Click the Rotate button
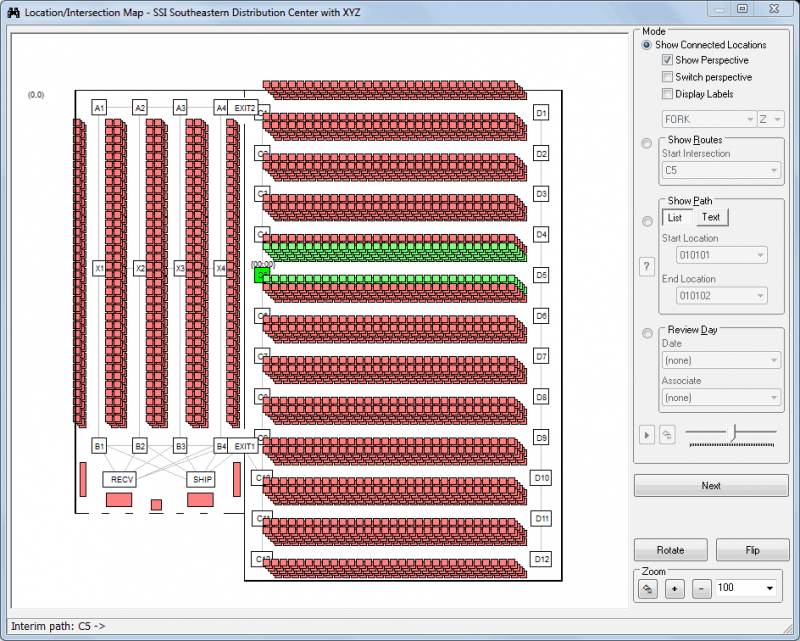This screenshot has height=641, width=800. (x=670, y=550)
